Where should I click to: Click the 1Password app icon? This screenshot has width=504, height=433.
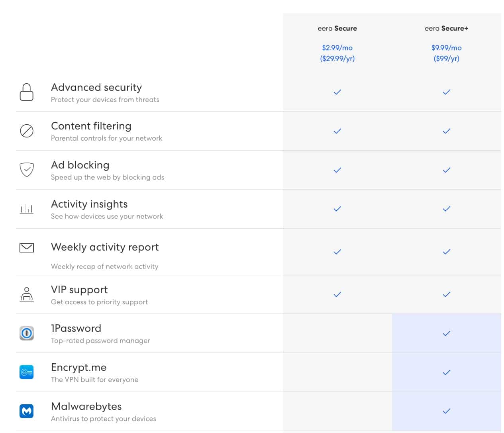point(27,333)
